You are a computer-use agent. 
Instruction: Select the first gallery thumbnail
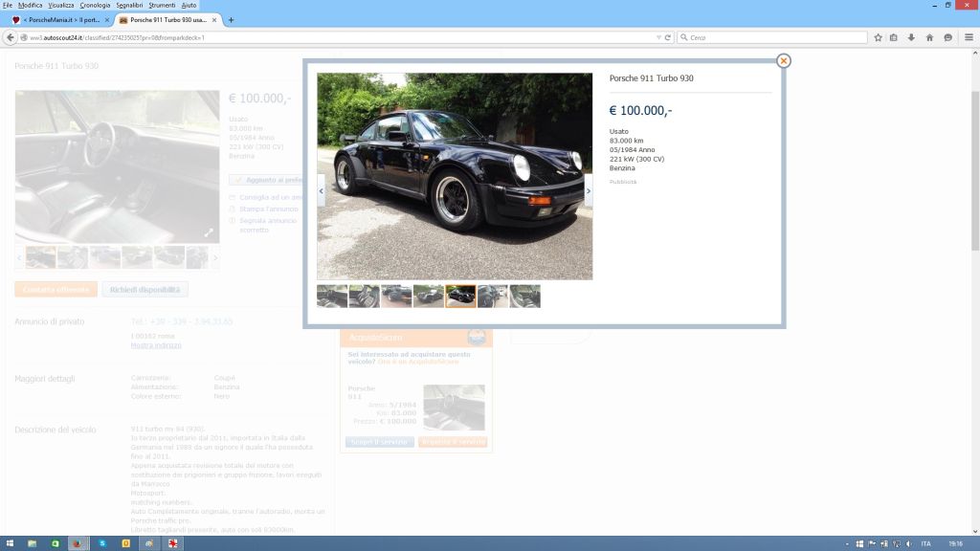coord(332,297)
